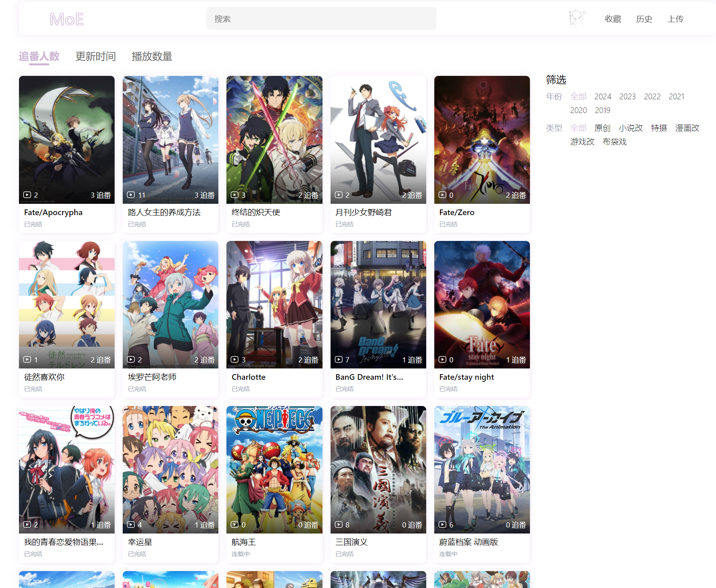The image size is (716, 588).
Task: Click the episode count icon on Fate/stay night
Action: [442, 360]
